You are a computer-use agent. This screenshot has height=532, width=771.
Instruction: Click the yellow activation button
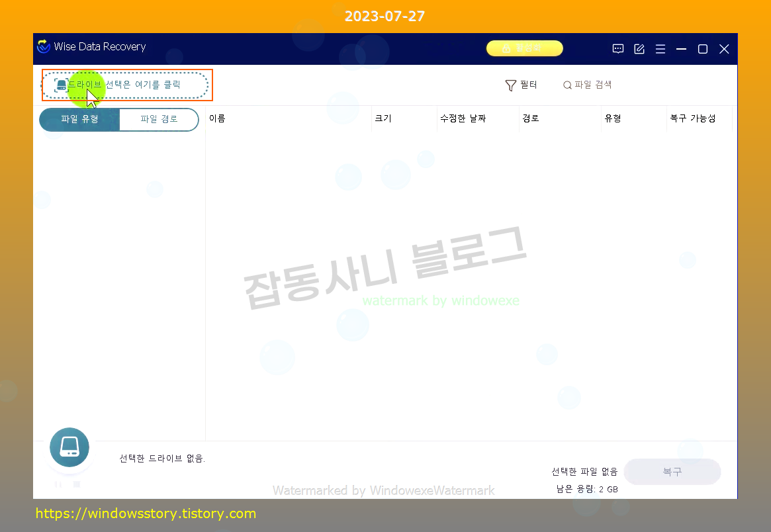[x=524, y=48]
